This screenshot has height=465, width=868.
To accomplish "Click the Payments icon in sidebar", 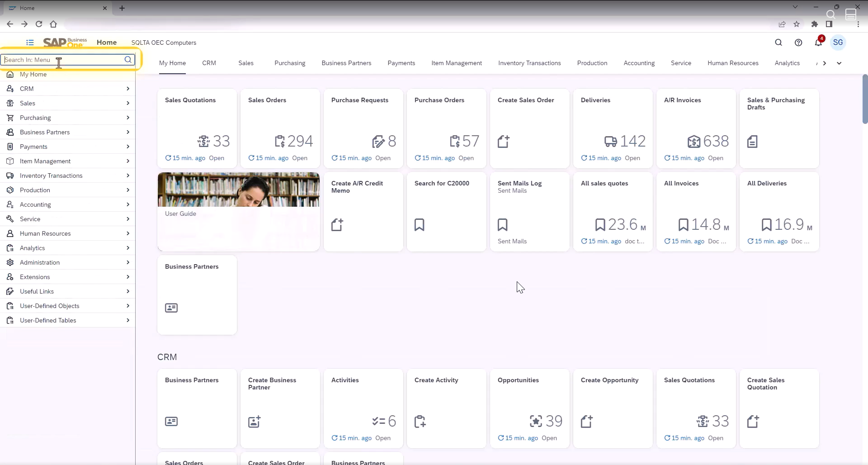I will click(10, 147).
